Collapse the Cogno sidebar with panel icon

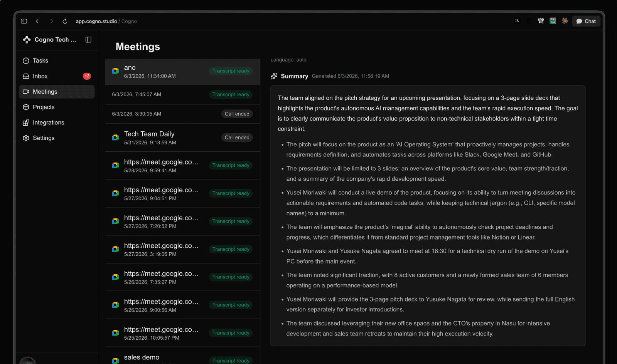tap(88, 40)
